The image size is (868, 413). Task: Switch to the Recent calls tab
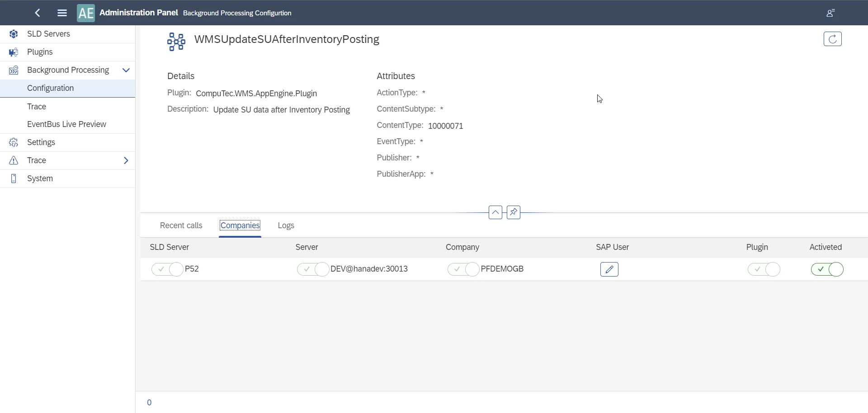181,226
